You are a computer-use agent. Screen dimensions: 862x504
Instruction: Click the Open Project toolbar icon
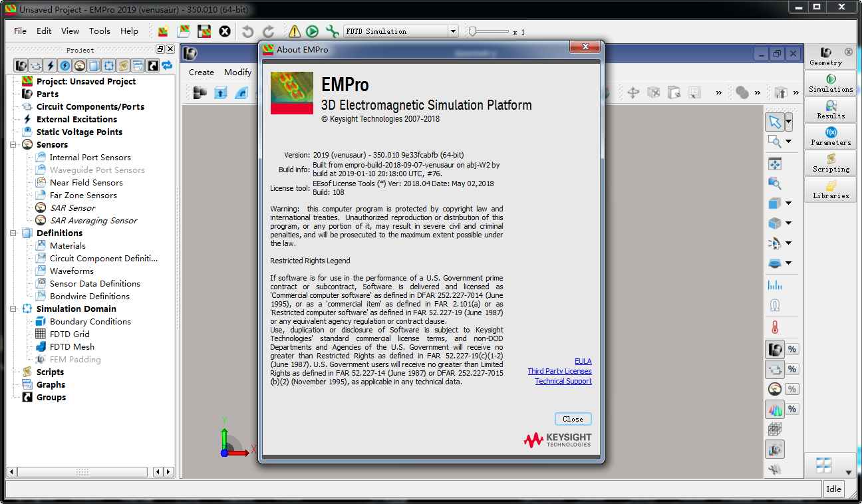pos(184,31)
